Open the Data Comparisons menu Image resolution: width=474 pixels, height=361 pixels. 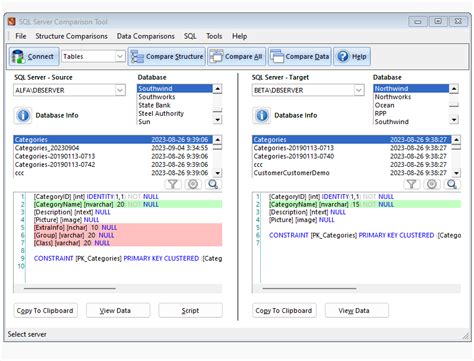click(x=146, y=36)
